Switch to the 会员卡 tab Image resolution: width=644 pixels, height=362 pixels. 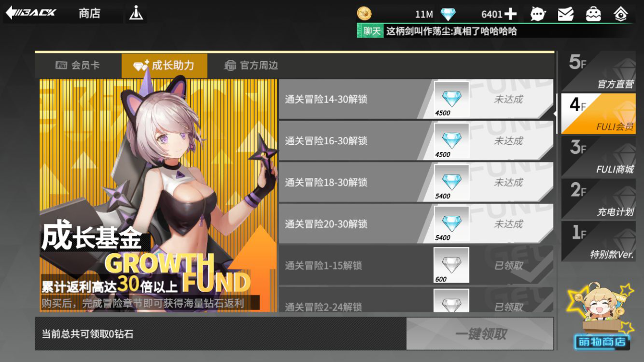[78, 65]
